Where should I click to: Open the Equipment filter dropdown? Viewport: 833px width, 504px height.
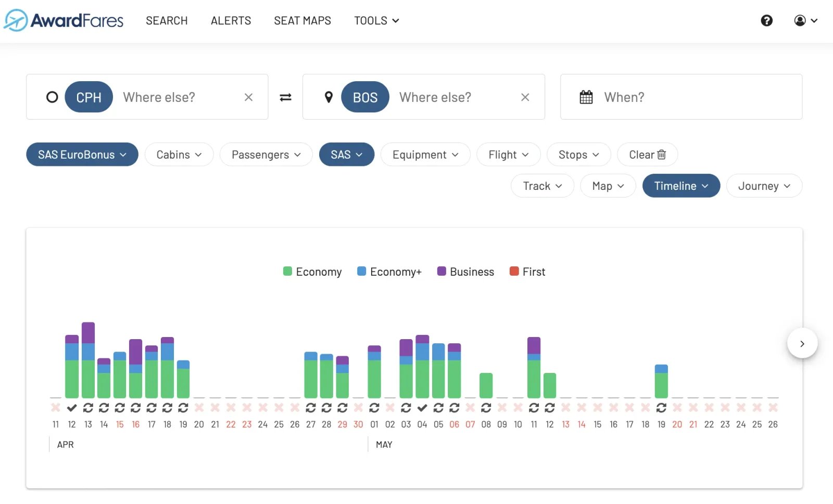(425, 154)
